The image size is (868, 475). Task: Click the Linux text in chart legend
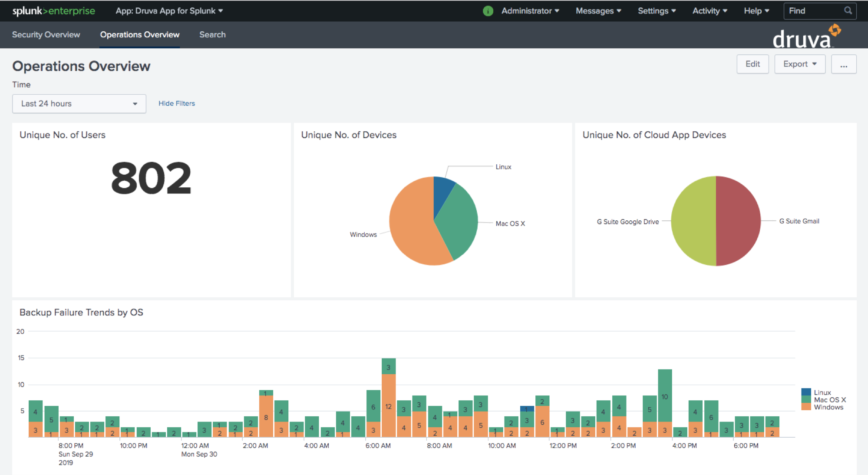pos(822,392)
